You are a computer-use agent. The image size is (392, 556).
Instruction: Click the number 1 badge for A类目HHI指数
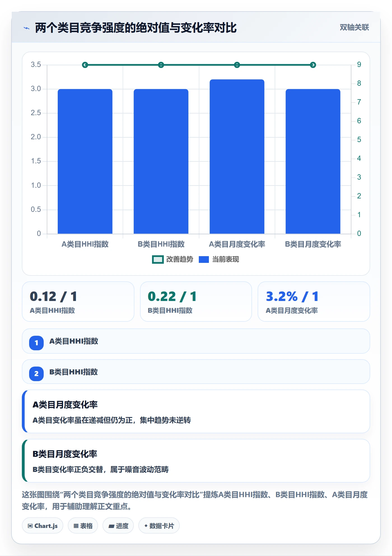tap(36, 343)
